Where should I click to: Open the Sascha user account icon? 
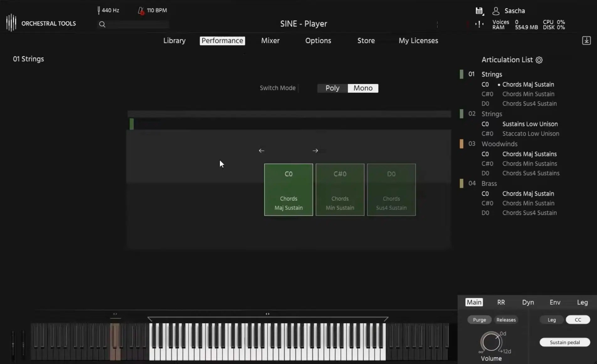coord(496,11)
